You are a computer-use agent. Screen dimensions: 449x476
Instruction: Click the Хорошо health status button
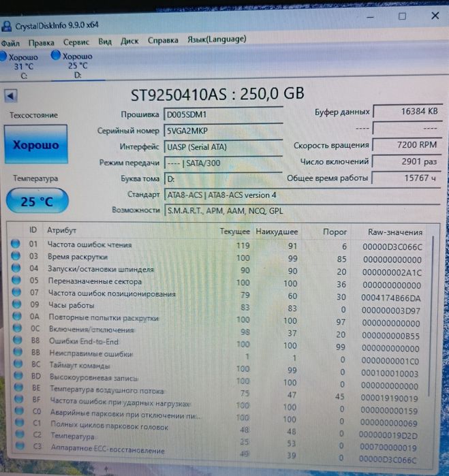click(x=36, y=144)
